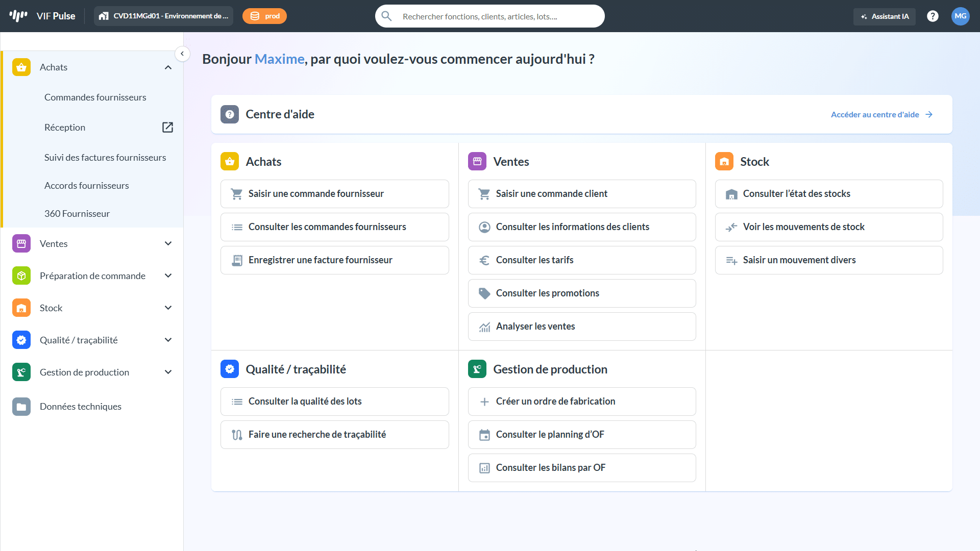
Task: Click the external link icon beside Réception
Action: point(167,128)
